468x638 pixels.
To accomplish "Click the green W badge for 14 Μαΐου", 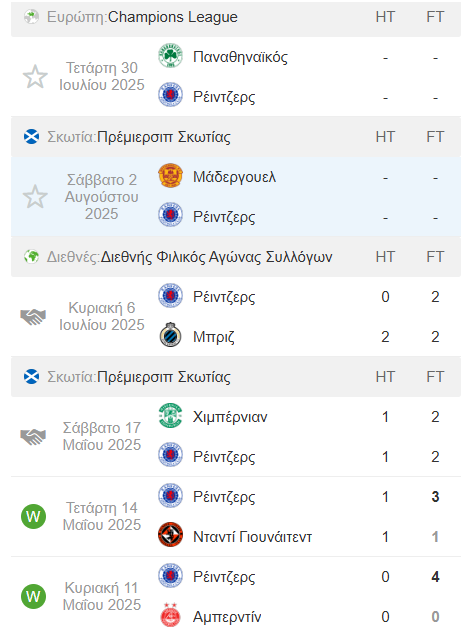I will [x=33, y=517].
